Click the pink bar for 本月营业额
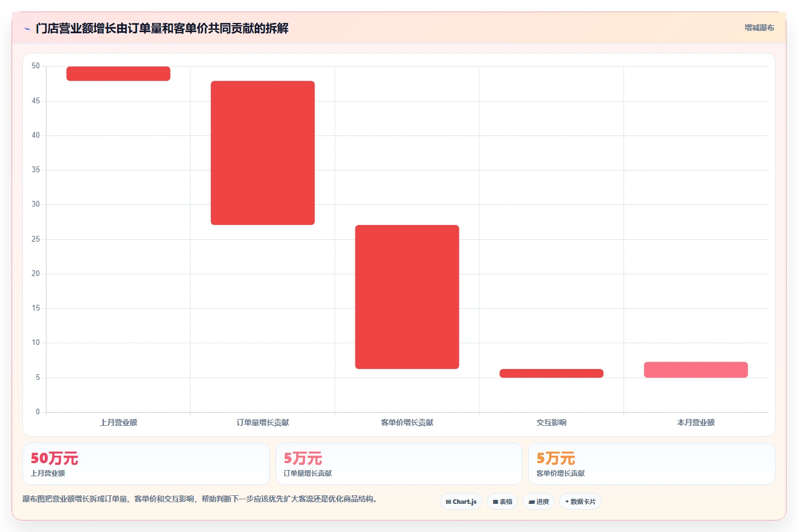 click(x=696, y=370)
